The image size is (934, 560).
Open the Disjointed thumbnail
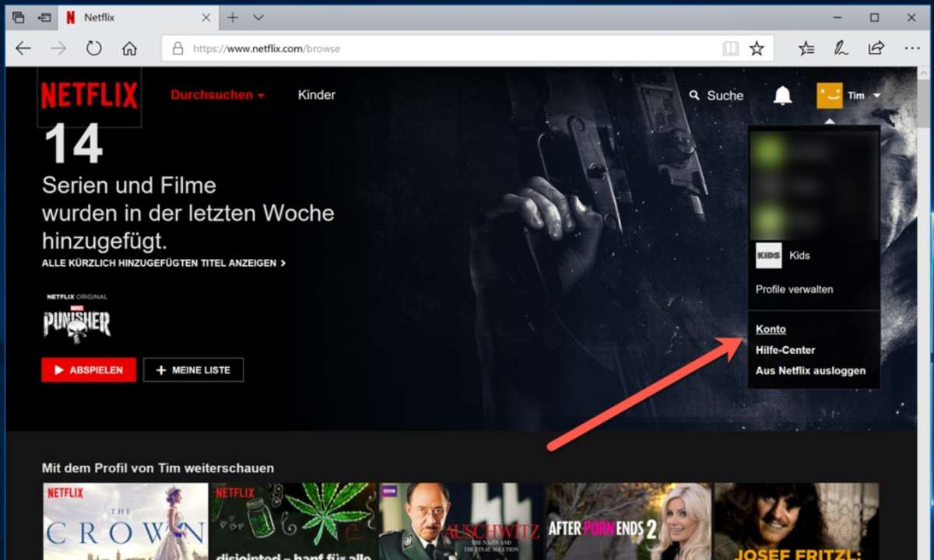click(293, 521)
